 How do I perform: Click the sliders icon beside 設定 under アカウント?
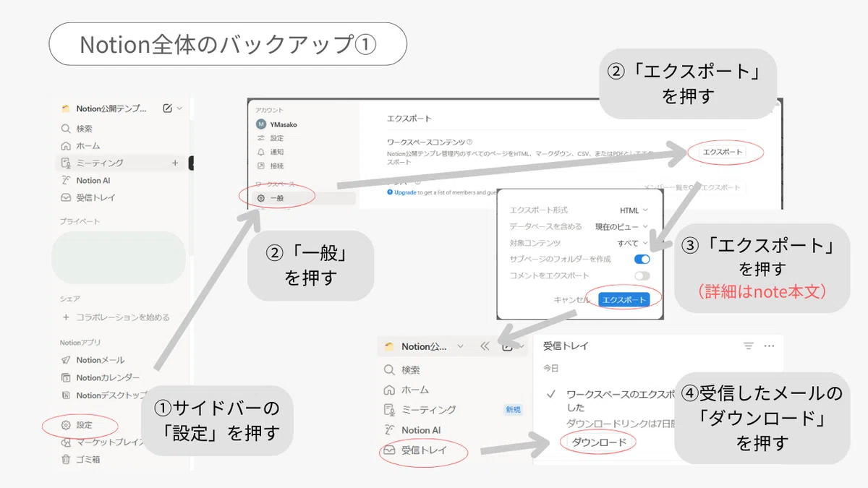(x=261, y=138)
